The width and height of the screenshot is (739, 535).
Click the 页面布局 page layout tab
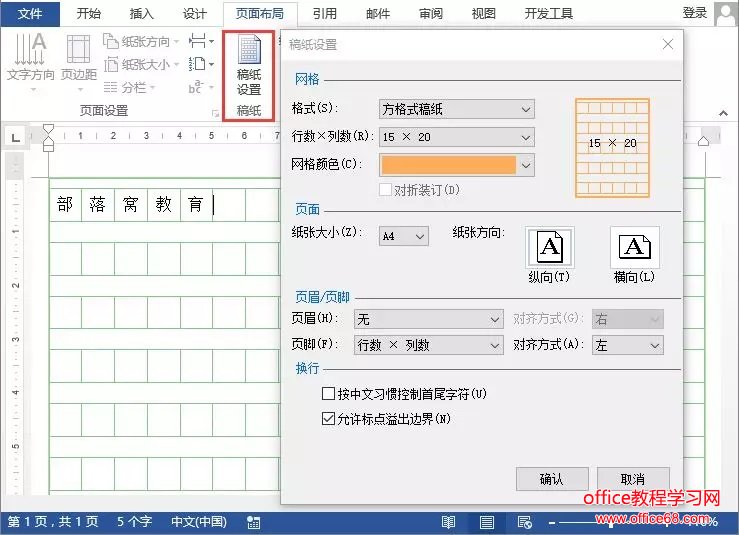click(x=260, y=14)
